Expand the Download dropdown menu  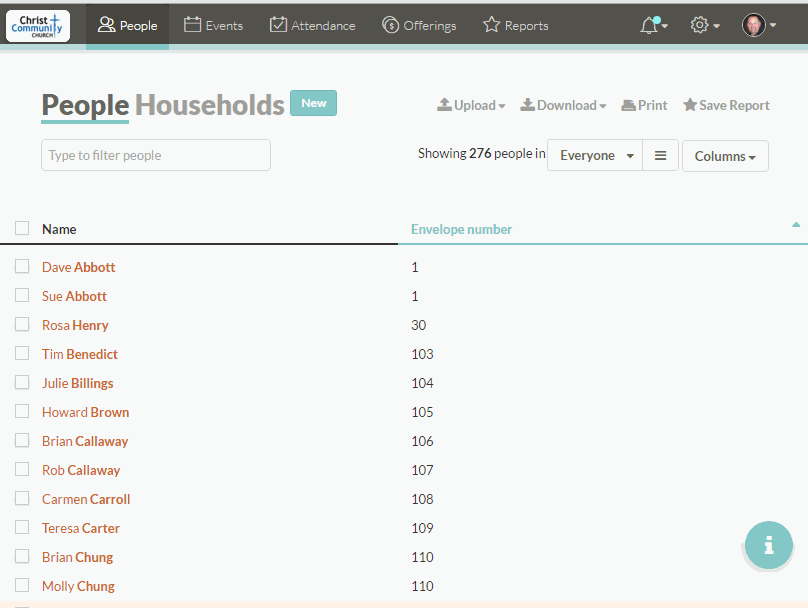(563, 105)
